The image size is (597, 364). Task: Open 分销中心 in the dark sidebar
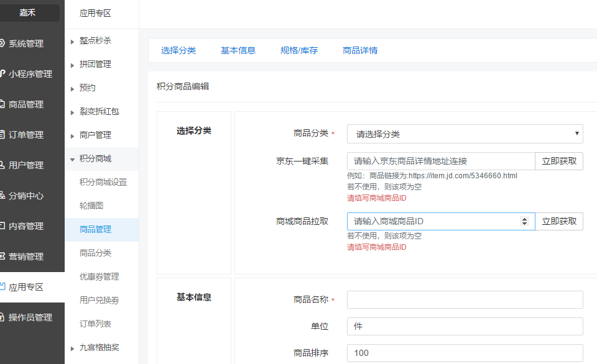pos(26,196)
